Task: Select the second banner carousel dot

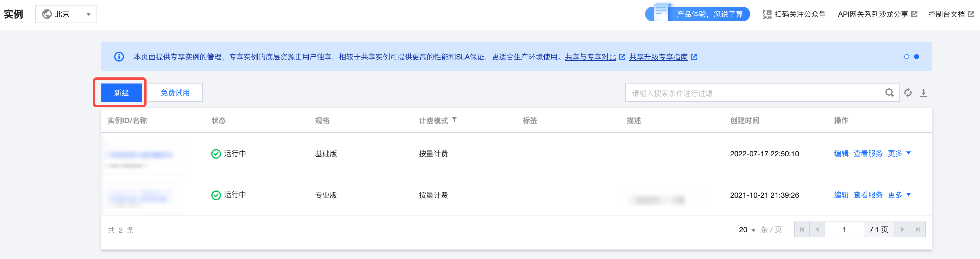Action: pos(916,57)
